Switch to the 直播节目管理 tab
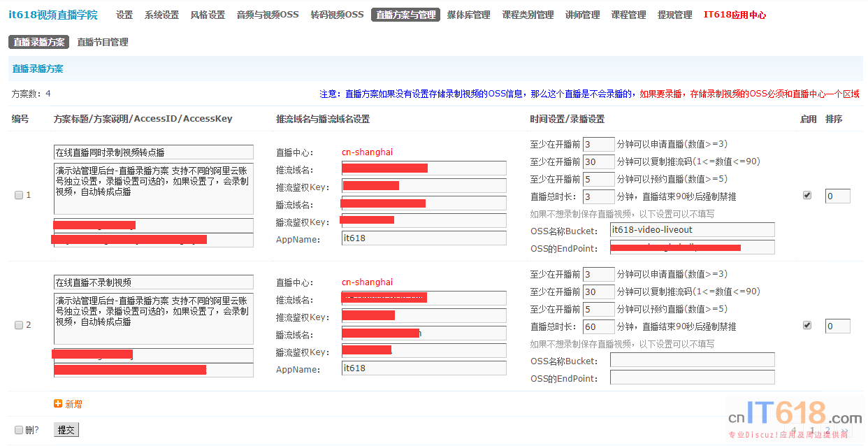Image resolution: width=868 pixels, height=446 pixels. pyautogui.click(x=103, y=42)
